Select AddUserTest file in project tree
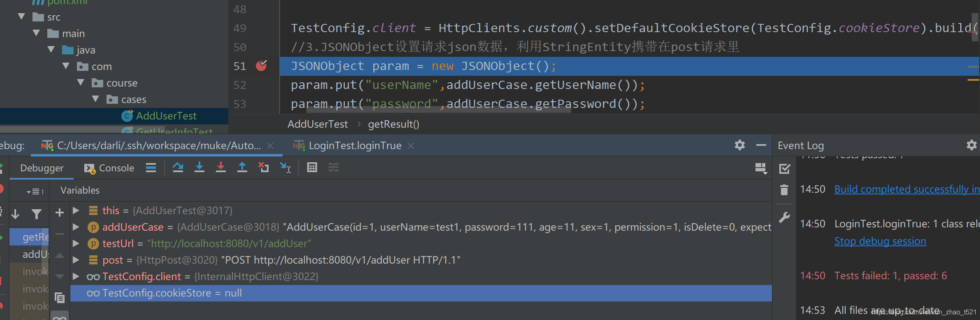This screenshot has height=320, width=980. pyautogui.click(x=166, y=116)
